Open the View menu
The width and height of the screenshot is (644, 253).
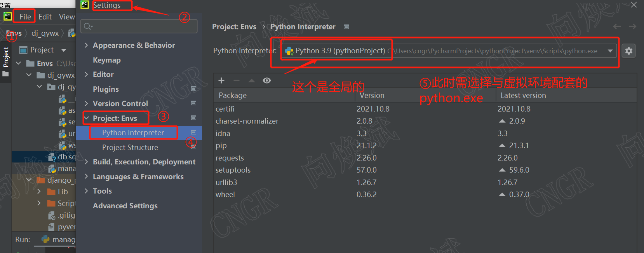66,17
